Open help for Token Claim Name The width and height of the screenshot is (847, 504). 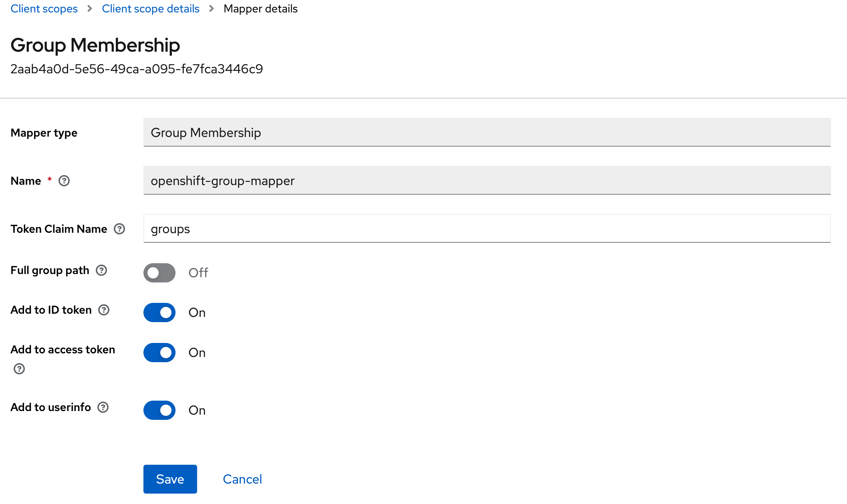click(x=119, y=229)
